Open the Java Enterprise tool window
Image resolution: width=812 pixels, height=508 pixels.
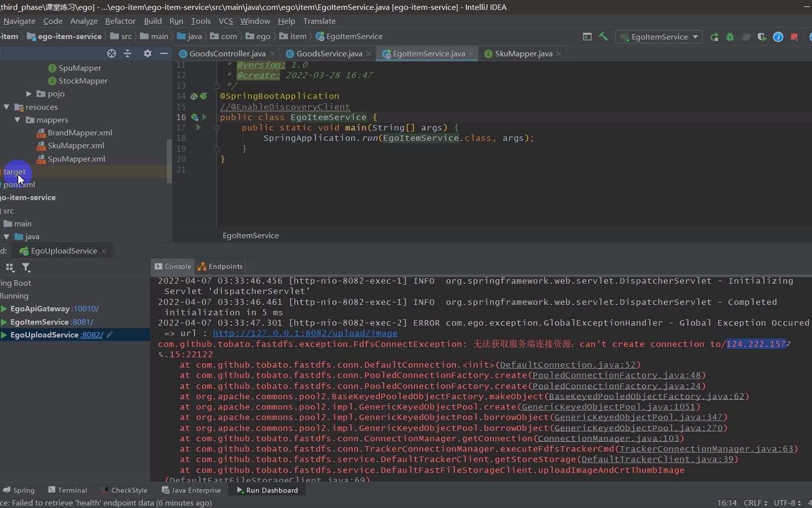click(192, 490)
